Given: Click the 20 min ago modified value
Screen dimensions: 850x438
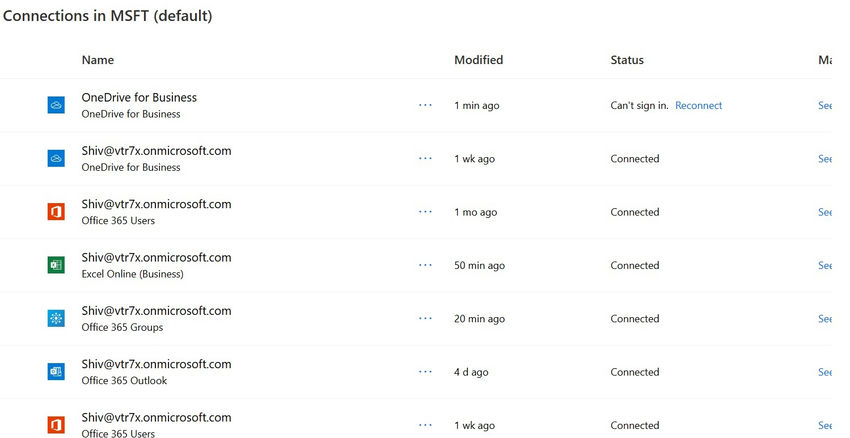Looking at the screenshot, I should coord(480,319).
